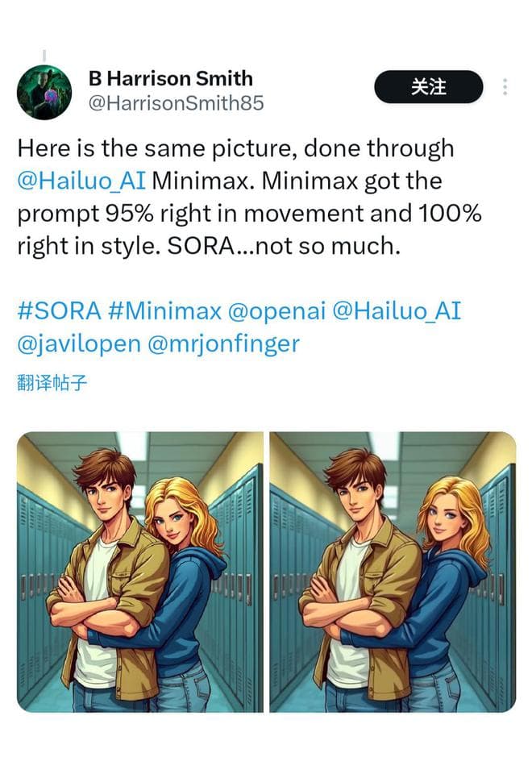Visit the @mrjonfinger mention

tap(223, 344)
